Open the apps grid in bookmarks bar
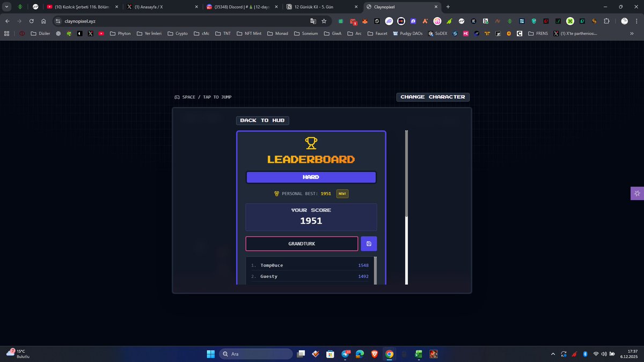 click(x=7, y=33)
